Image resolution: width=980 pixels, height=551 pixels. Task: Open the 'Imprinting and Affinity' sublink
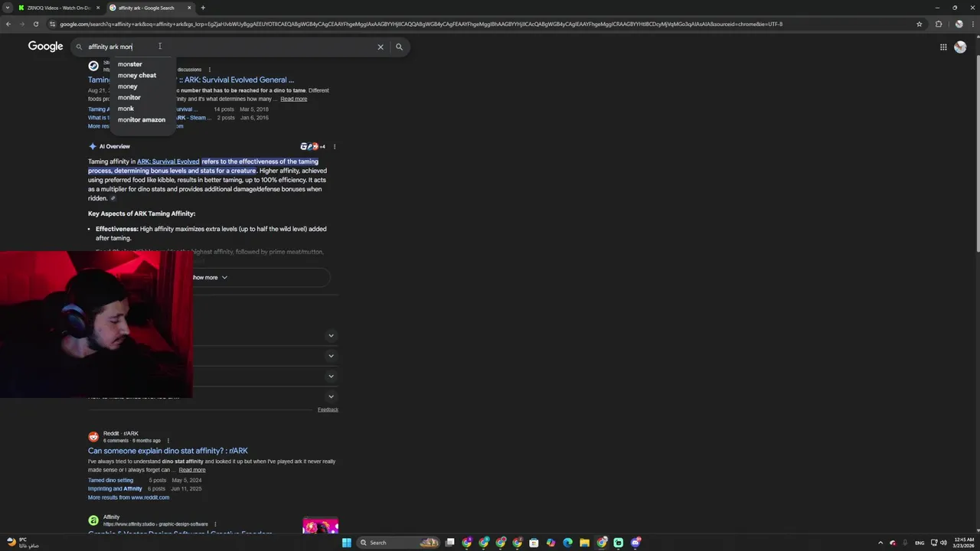(x=115, y=488)
